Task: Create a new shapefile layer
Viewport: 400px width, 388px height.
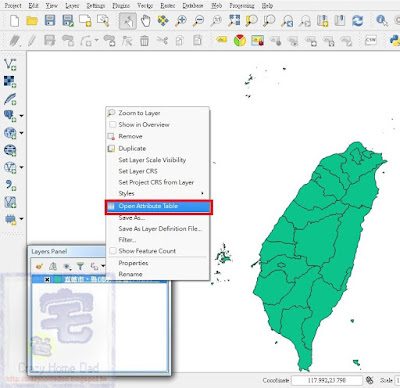Action: [x=10, y=202]
